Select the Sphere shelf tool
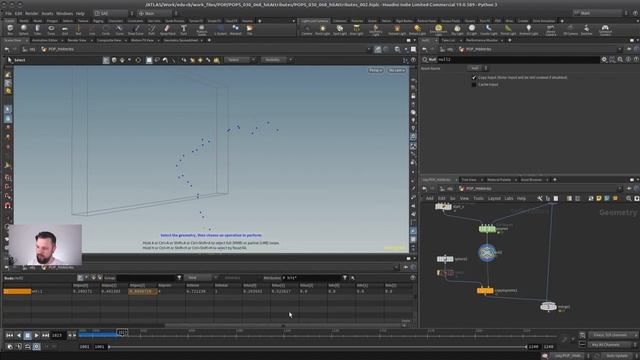The height and width of the screenshot is (360, 640). click(x=24, y=29)
